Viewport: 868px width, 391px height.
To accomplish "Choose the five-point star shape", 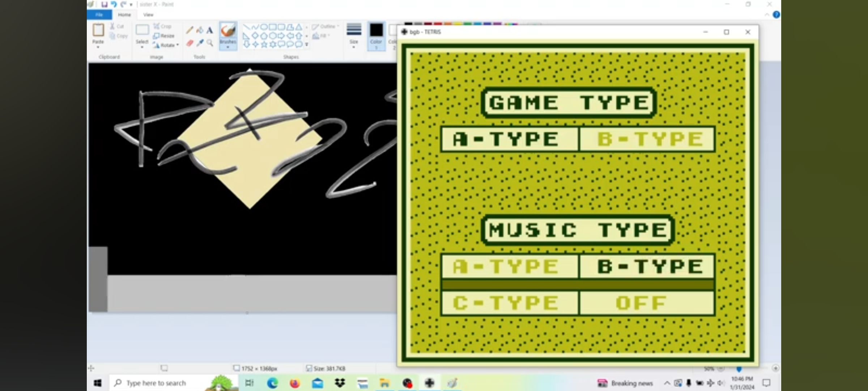I will 264,44.
